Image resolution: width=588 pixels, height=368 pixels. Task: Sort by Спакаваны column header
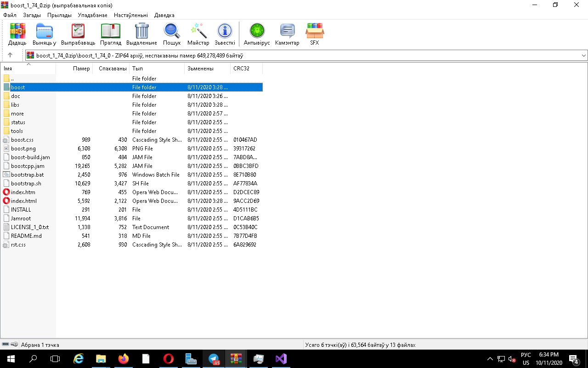(x=111, y=69)
